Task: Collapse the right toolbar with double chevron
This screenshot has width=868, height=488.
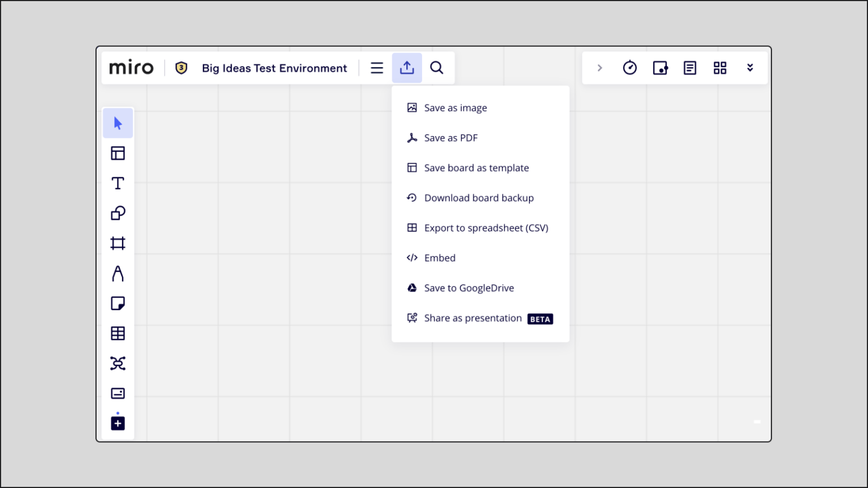Action: click(x=750, y=68)
